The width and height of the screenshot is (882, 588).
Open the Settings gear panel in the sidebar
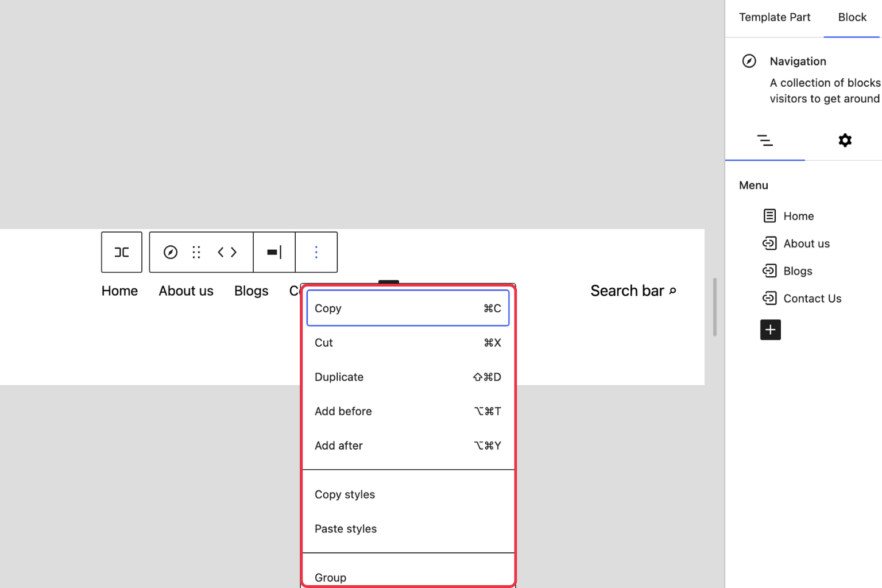pyautogui.click(x=845, y=140)
